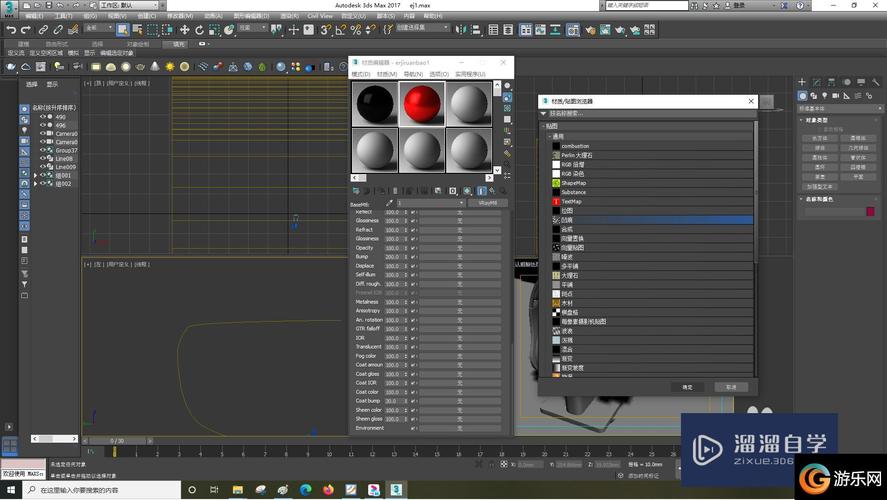Select the red material sample sphere
This screenshot has height=500, width=887.
(x=421, y=104)
